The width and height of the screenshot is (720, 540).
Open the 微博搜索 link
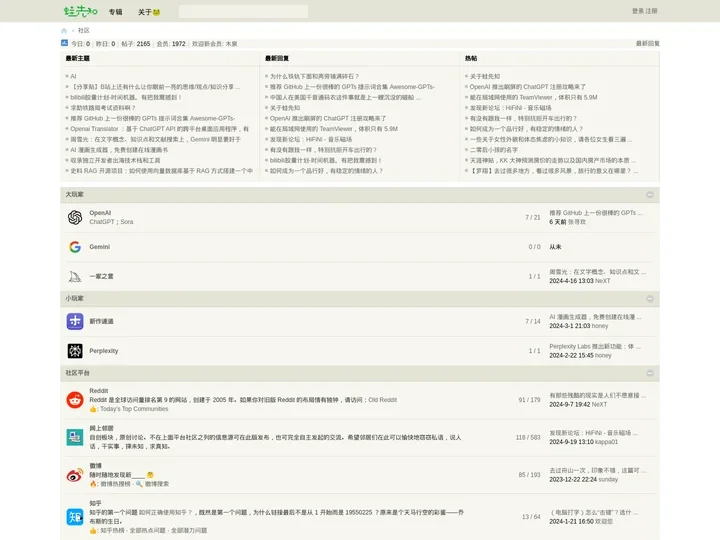pos(157,484)
